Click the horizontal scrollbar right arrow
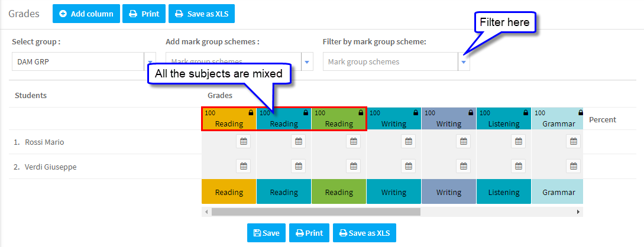The height and width of the screenshot is (247, 644). (578, 212)
